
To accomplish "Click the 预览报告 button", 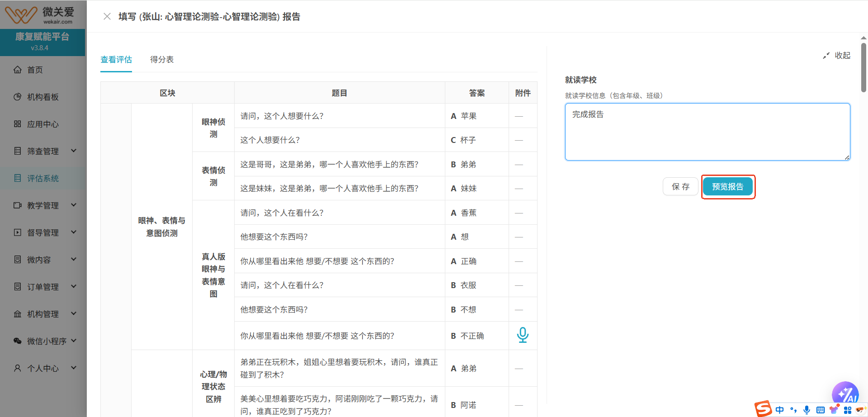I will [728, 186].
